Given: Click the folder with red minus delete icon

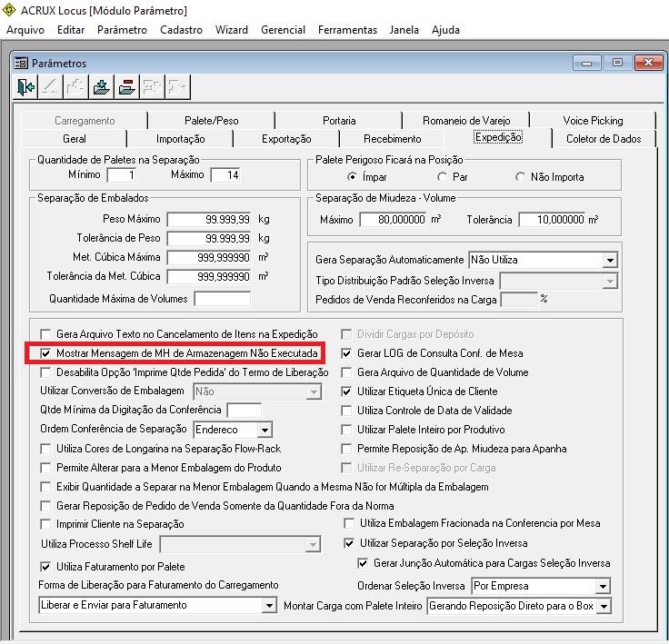Looking at the screenshot, I should [126, 87].
